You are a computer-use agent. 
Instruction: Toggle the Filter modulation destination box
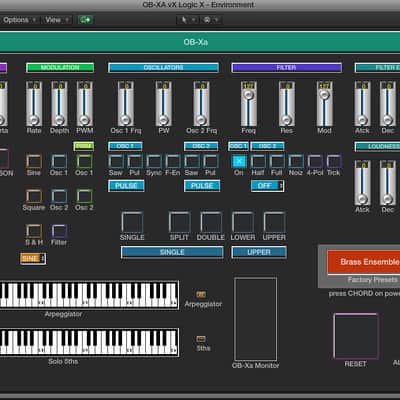(x=59, y=231)
